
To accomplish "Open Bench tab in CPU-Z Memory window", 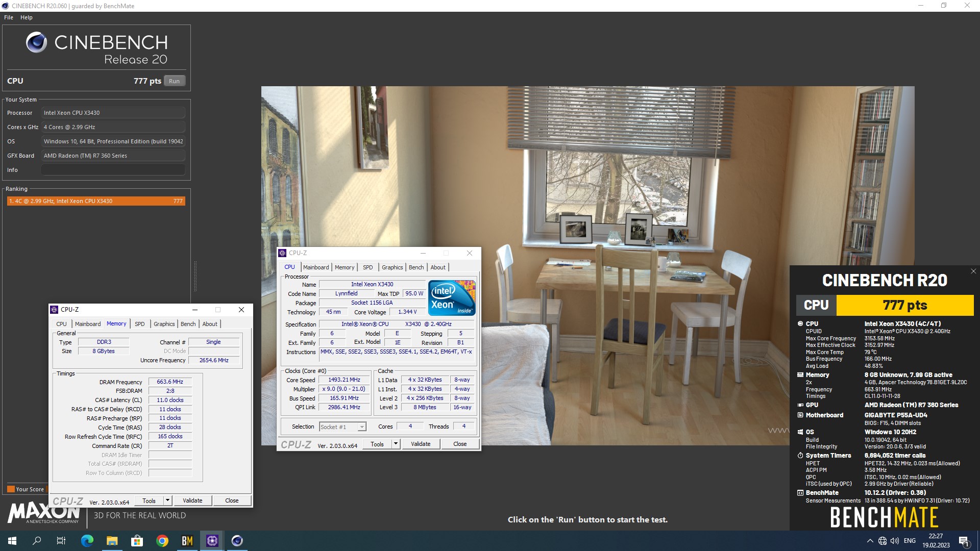I will [x=188, y=324].
